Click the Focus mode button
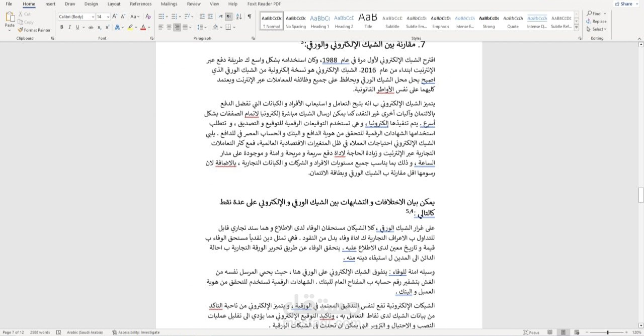 click(531, 332)
